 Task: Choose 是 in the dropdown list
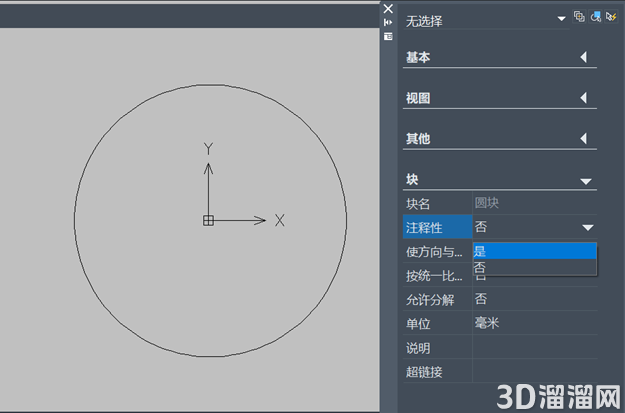[x=535, y=251]
